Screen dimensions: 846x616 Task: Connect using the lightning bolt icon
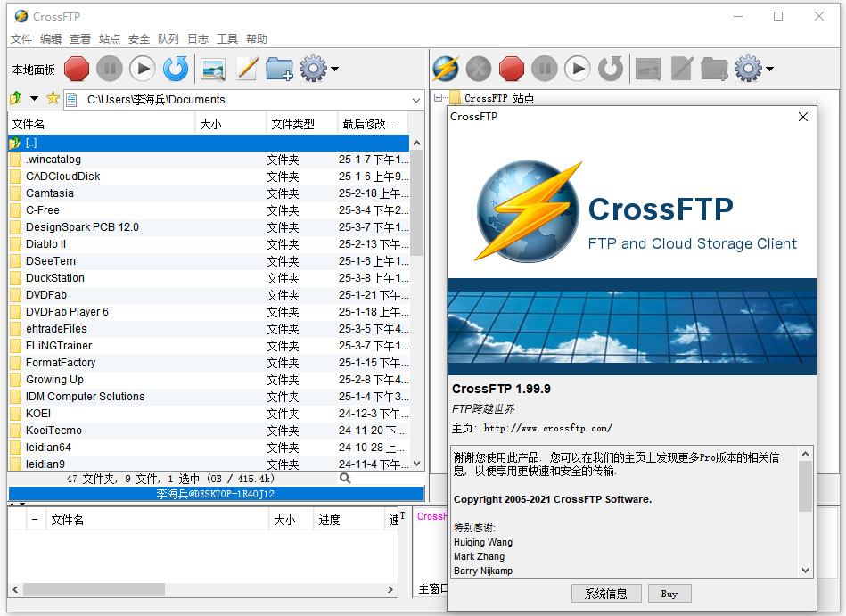tap(444, 69)
